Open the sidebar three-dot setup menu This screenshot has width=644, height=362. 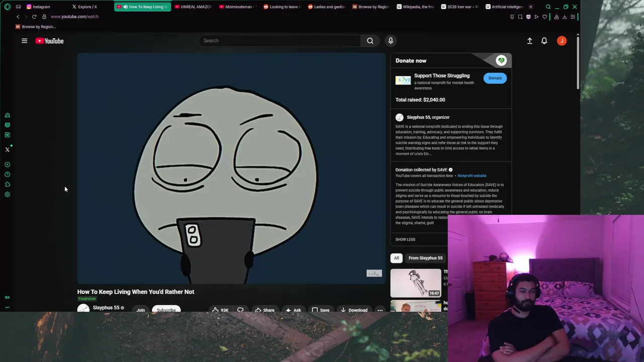7,307
